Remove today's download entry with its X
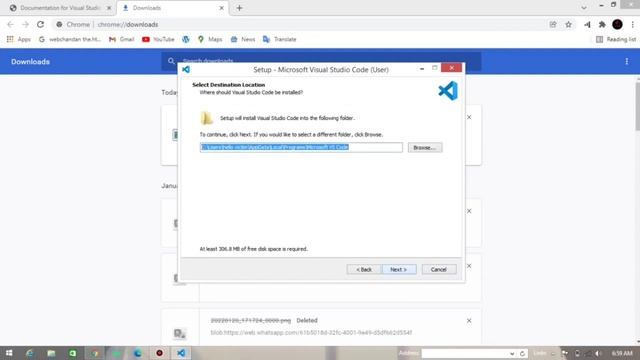Screen dimensions: 640x360 469,117
